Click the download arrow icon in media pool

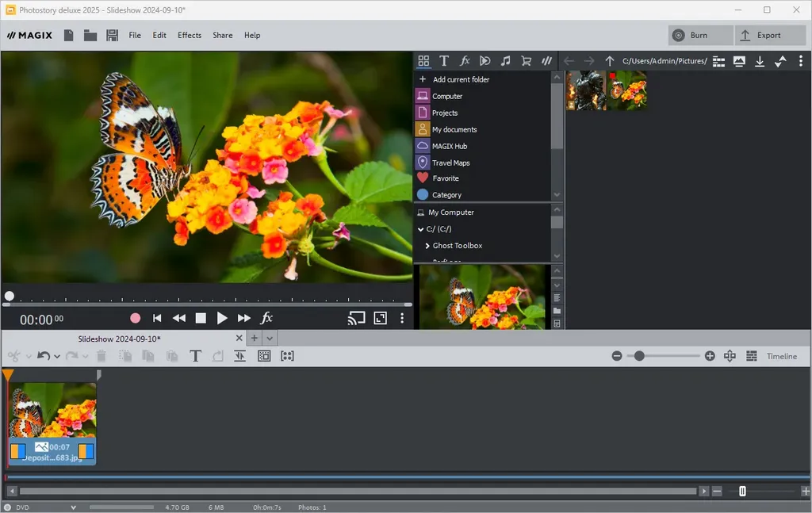(760, 61)
